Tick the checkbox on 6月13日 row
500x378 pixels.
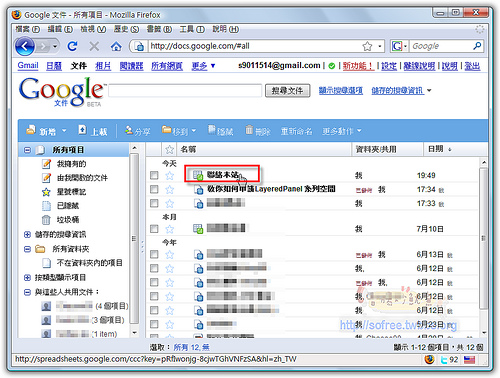154,254
